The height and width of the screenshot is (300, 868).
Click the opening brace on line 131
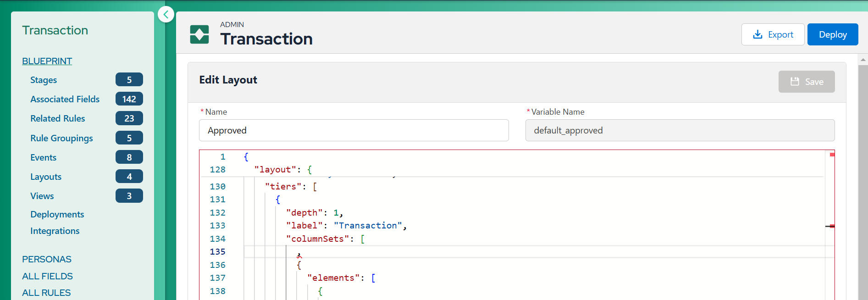[277, 199]
